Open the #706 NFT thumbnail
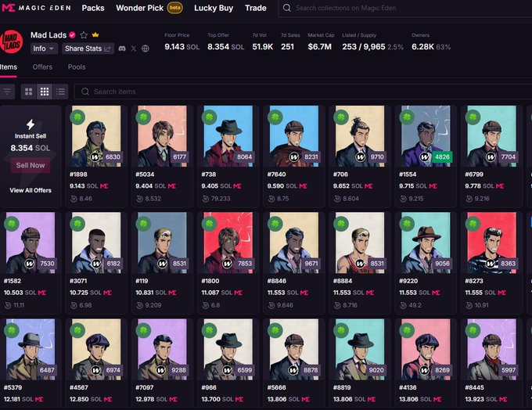The width and height of the screenshot is (532, 410). point(360,136)
